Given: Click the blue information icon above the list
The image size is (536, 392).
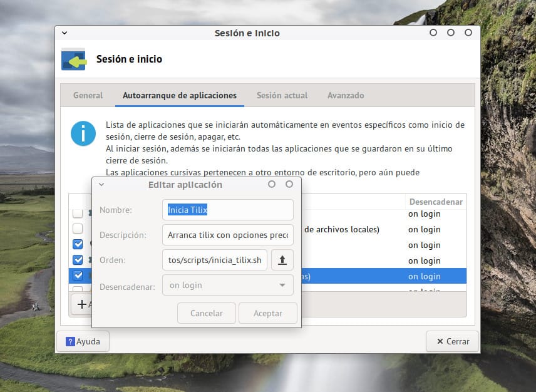Looking at the screenshot, I should point(83,133).
